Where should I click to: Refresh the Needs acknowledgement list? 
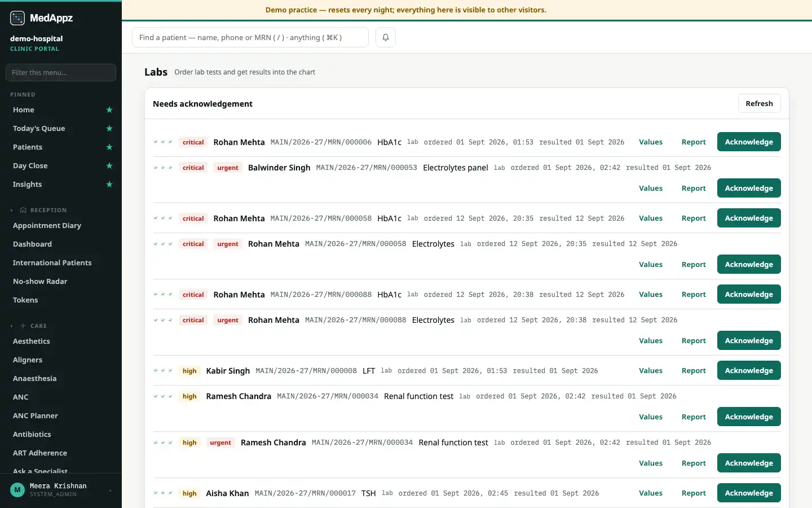(759, 103)
